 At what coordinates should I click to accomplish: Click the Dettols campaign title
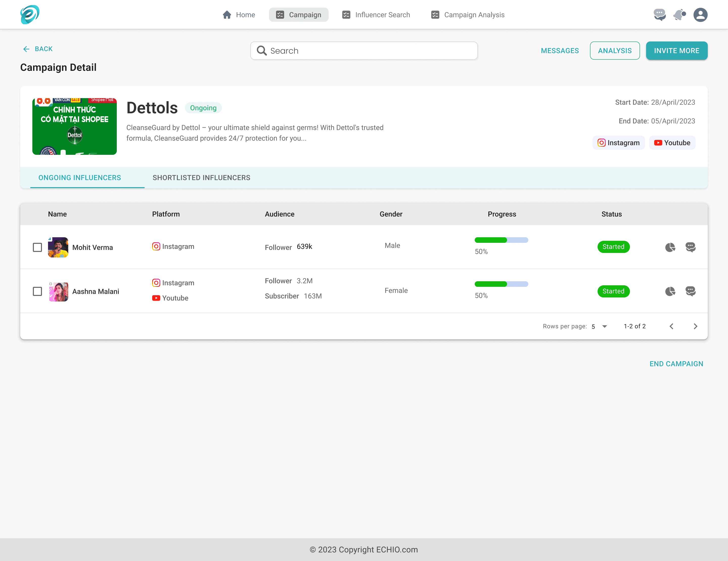[x=152, y=108]
